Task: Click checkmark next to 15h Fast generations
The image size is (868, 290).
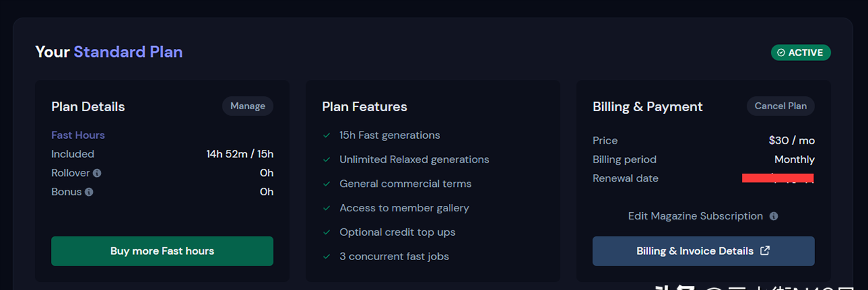Action: click(327, 136)
